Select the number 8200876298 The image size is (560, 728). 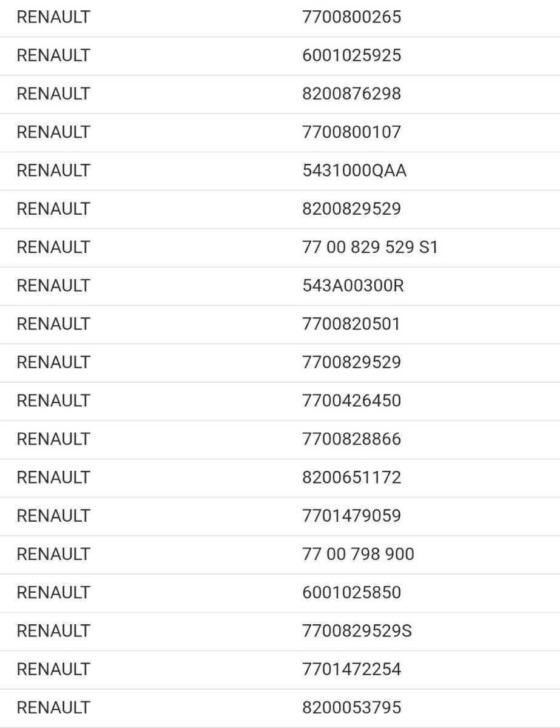pyautogui.click(x=351, y=93)
